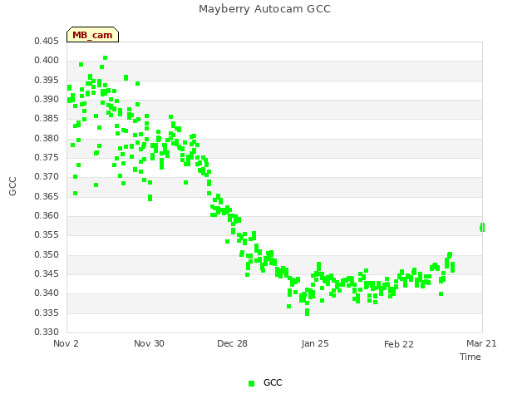Click the 0.355 y-axis value
Screen dimensions: 532x399
pos(47,234)
